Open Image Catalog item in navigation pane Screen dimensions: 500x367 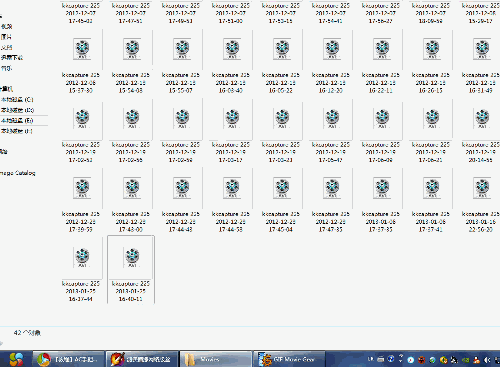18,173
